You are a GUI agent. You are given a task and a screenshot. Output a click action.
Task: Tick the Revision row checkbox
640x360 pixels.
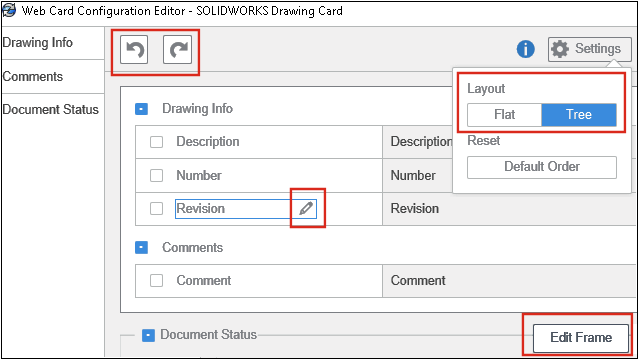(156, 209)
